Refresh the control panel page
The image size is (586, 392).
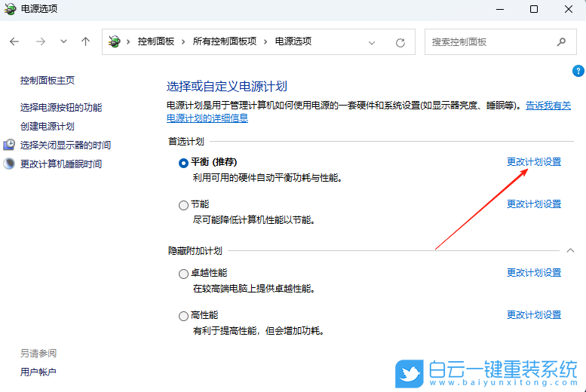pos(400,43)
